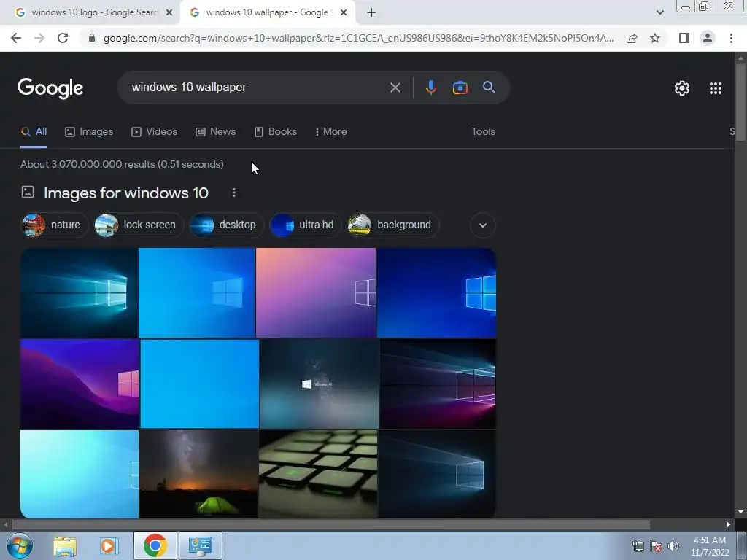Search by image with the camera icon
The image size is (747, 560).
point(460,87)
